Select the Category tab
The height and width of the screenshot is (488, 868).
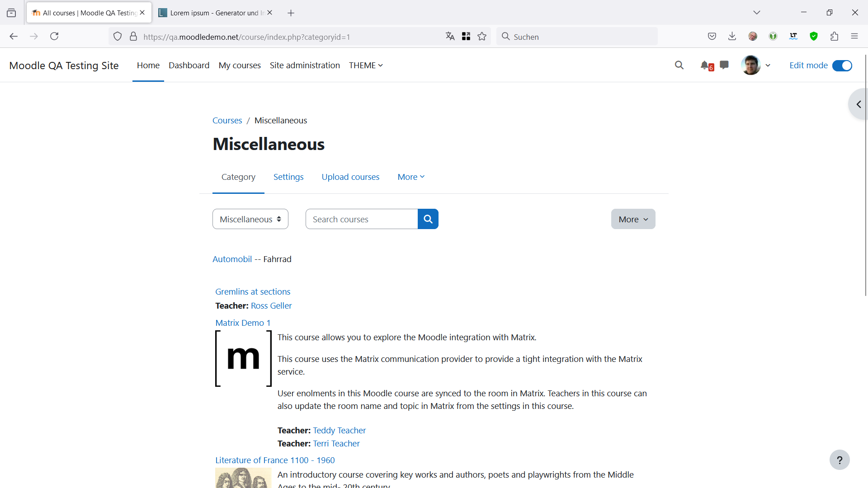pyautogui.click(x=238, y=177)
